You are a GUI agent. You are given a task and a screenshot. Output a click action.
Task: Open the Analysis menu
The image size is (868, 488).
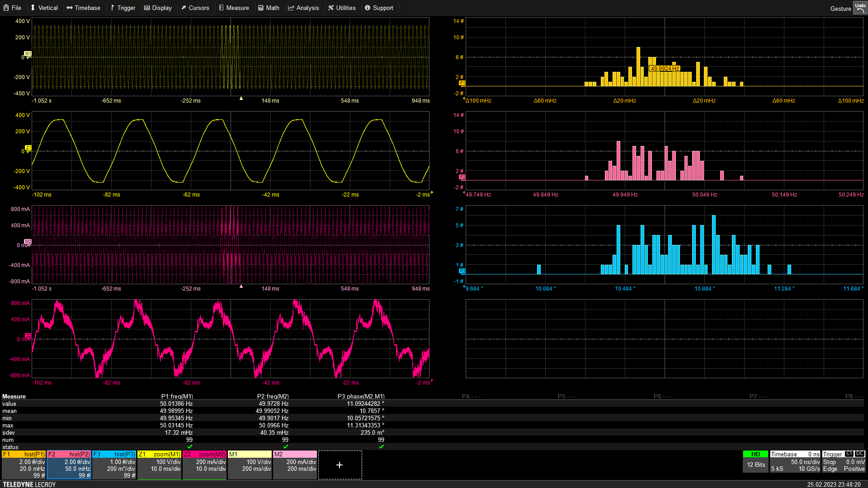303,8
